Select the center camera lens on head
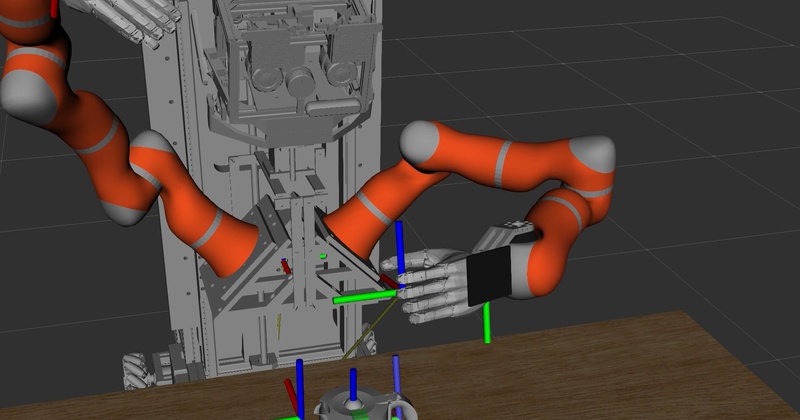 [x=299, y=82]
